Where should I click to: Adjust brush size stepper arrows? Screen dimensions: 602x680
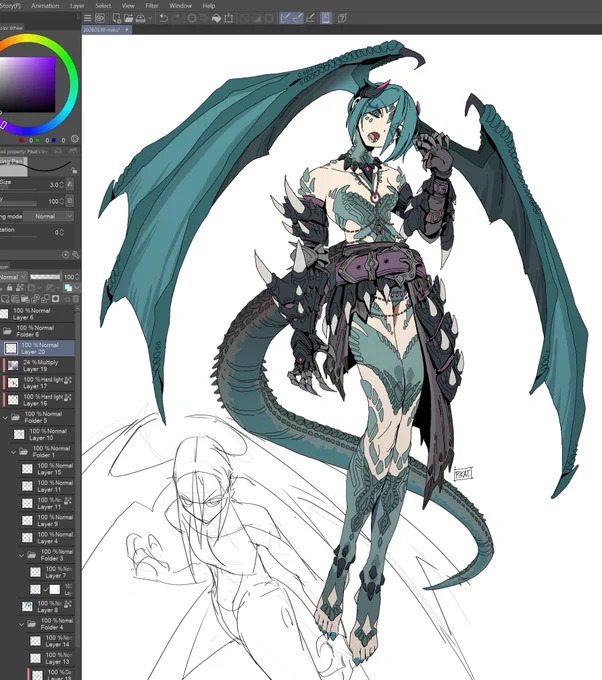click(61, 184)
